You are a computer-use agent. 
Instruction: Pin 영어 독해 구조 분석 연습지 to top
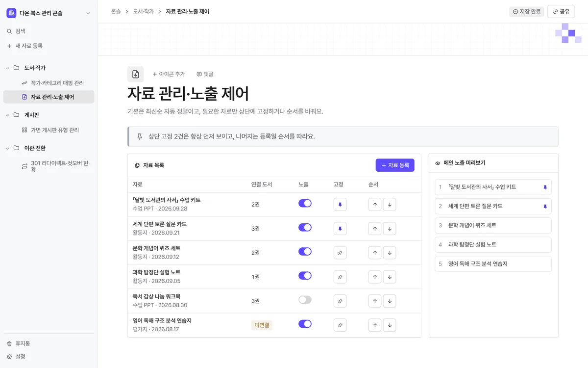coord(340,325)
